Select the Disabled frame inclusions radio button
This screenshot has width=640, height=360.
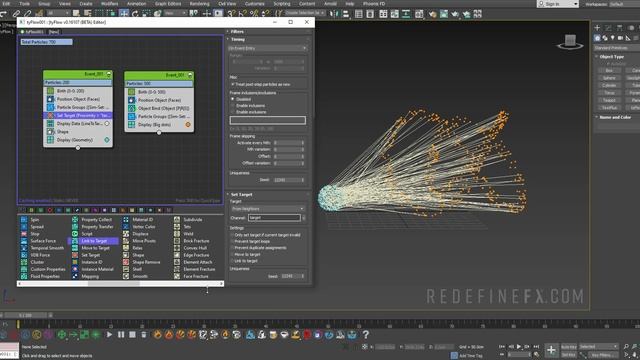(x=233, y=99)
